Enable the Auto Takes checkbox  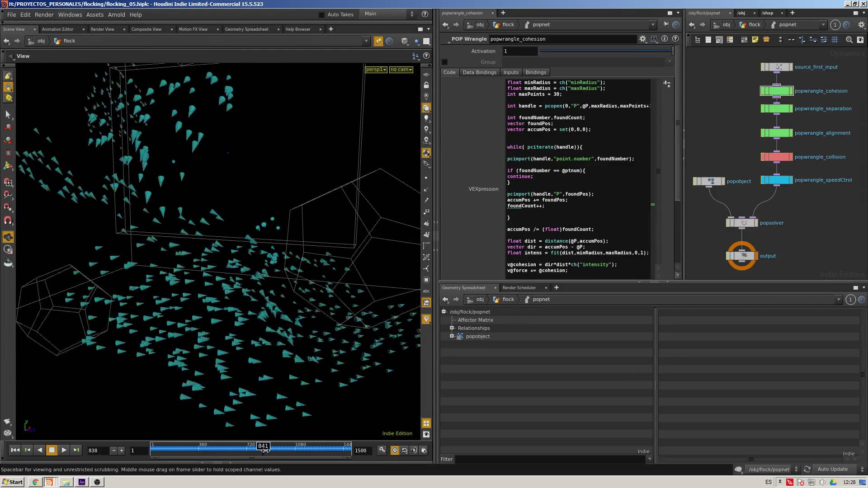pyautogui.click(x=322, y=14)
